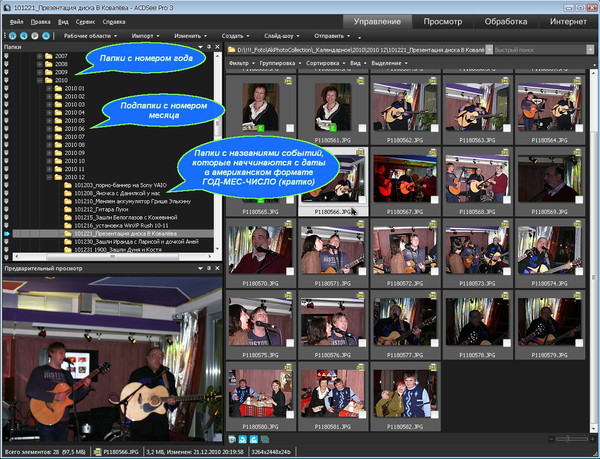Open the Изменить toolbar button
600x459 pixels.
pyautogui.click(x=190, y=36)
